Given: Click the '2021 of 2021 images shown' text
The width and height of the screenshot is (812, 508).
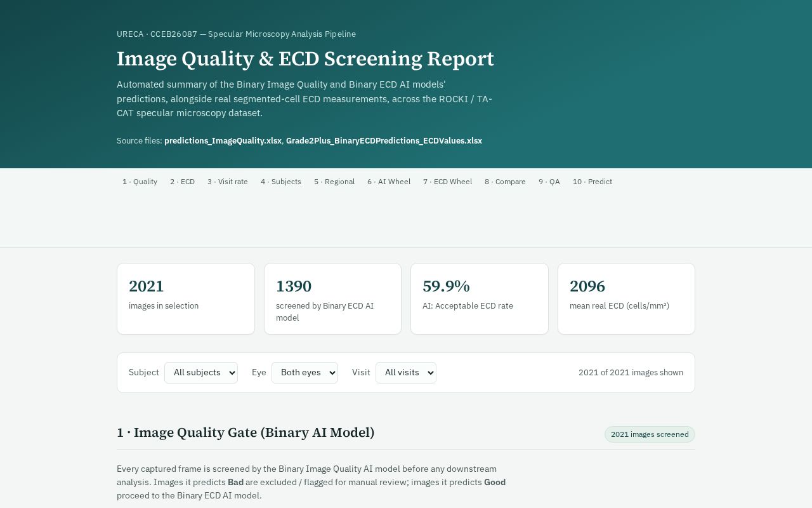Looking at the screenshot, I should click(631, 373).
